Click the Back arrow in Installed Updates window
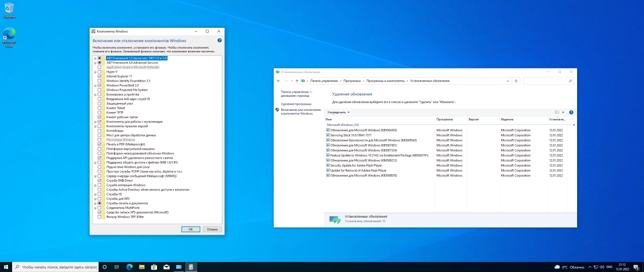Viewport: 644px width, 272px height. (x=279, y=81)
